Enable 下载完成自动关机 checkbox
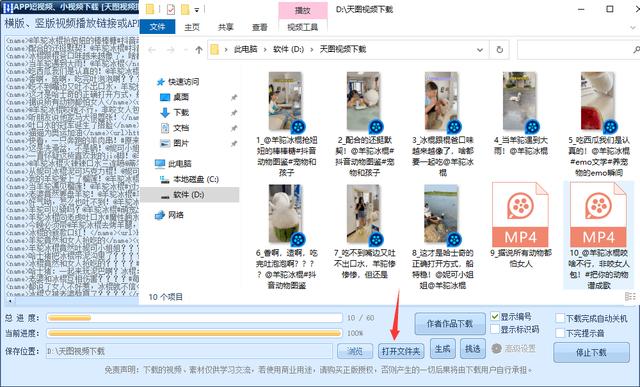640x387 pixels. 560,318
